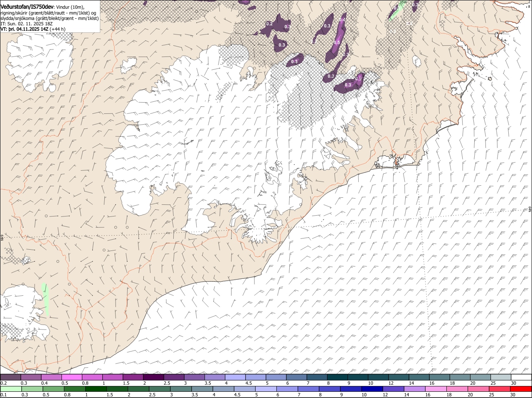This screenshot has width=532, height=398.
Task: Select the 10 swatch in the snow scale
Action: 378,377
